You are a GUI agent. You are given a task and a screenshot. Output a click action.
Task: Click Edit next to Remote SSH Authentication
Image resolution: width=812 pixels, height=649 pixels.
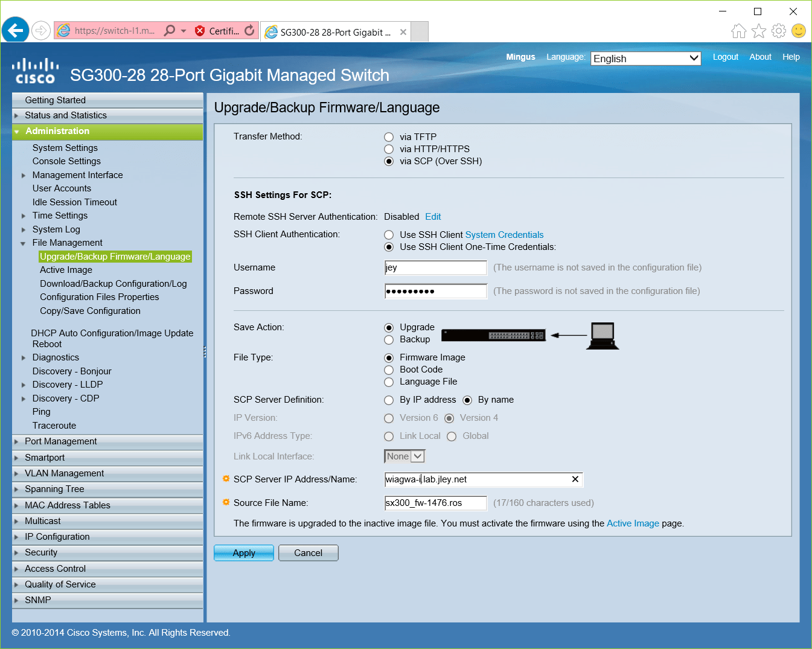click(x=433, y=217)
